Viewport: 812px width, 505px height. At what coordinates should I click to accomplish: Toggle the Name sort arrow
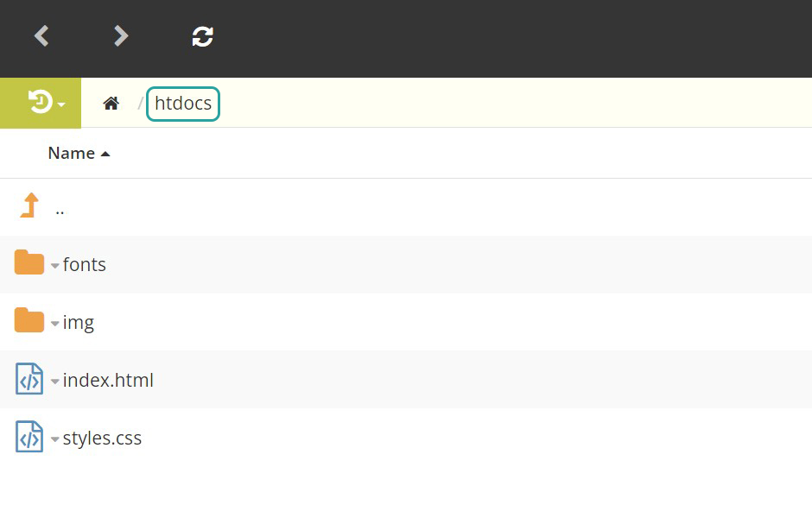pyautogui.click(x=105, y=154)
